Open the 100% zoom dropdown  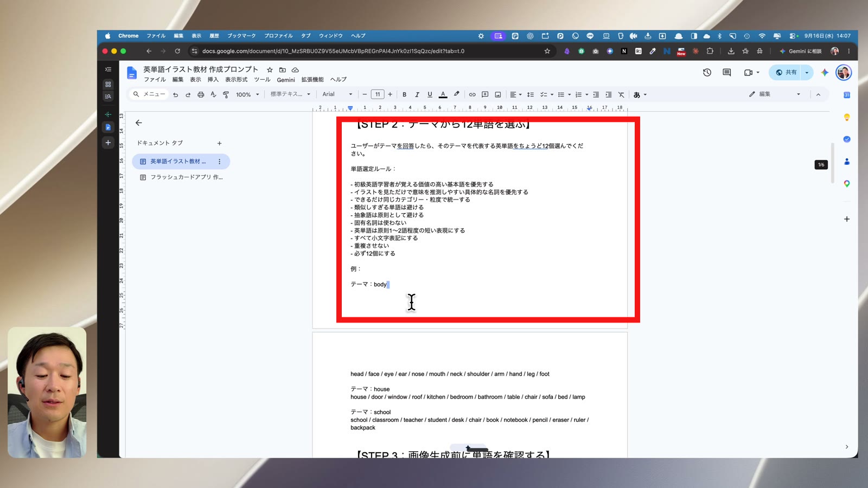pyautogui.click(x=247, y=94)
